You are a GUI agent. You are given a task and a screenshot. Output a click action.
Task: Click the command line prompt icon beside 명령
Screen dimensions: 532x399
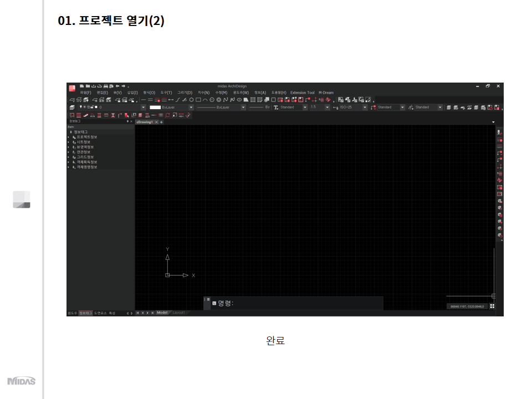[214, 303]
